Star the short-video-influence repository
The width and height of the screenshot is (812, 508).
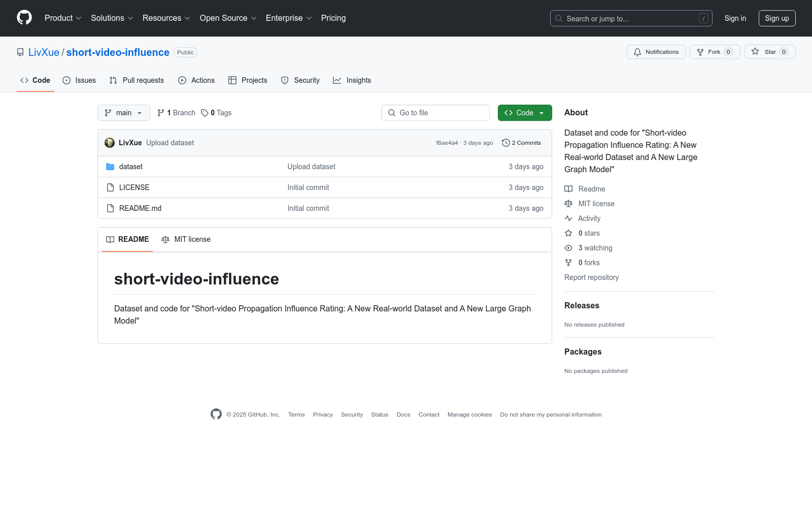(770, 52)
